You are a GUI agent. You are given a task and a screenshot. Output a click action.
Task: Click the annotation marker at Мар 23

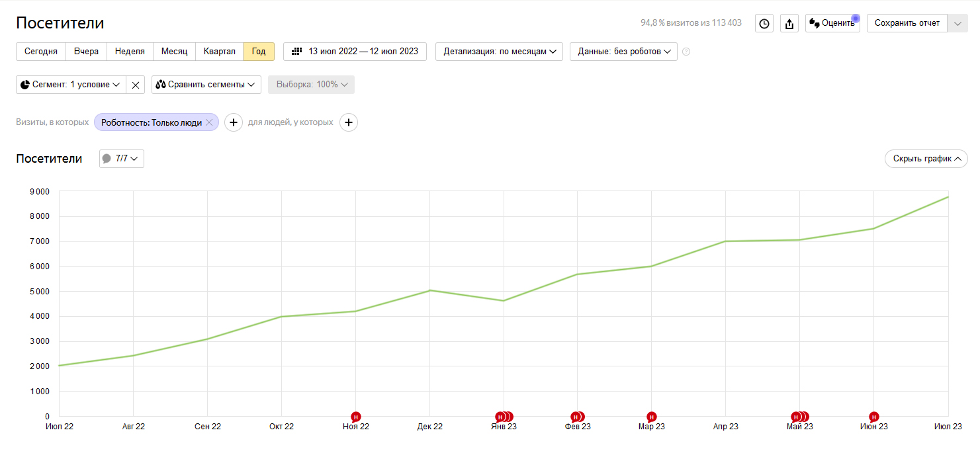coord(652,417)
